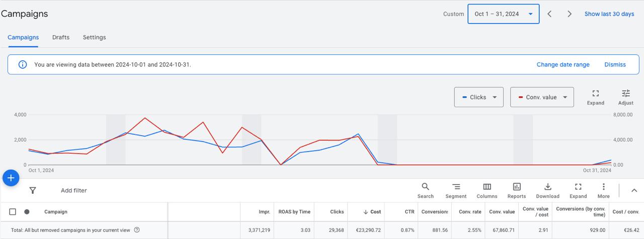Open the Conv. value metric dropdown
Image resolution: width=644 pixels, height=239 pixels.
[x=541, y=97]
